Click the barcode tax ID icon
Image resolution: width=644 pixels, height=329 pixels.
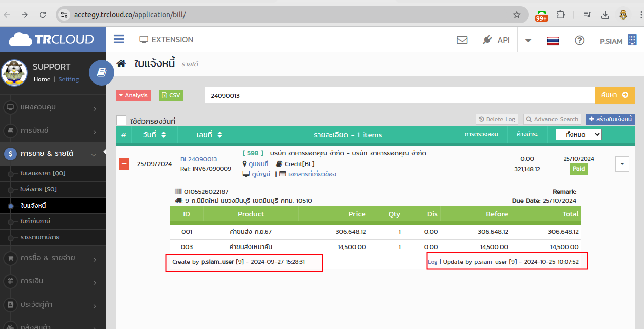coord(178,192)
